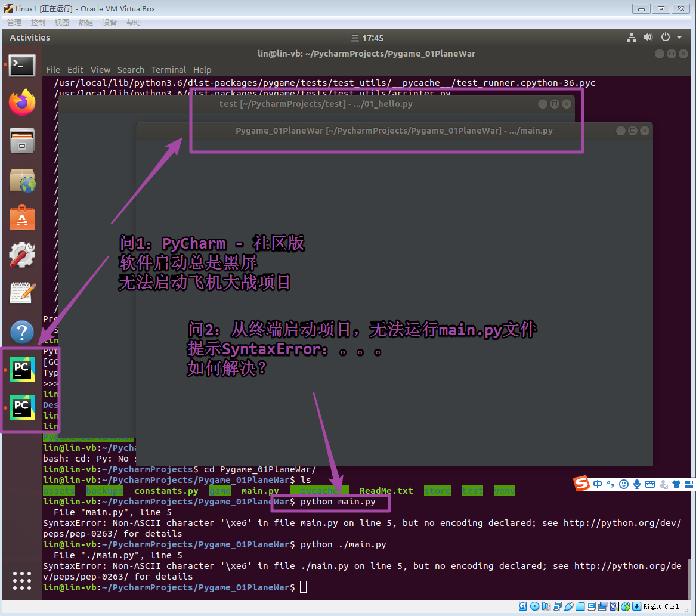Screen dimensions: 696x616
Task: Click the VirtualBox USB devices status icon
Action: pos(568,606)
